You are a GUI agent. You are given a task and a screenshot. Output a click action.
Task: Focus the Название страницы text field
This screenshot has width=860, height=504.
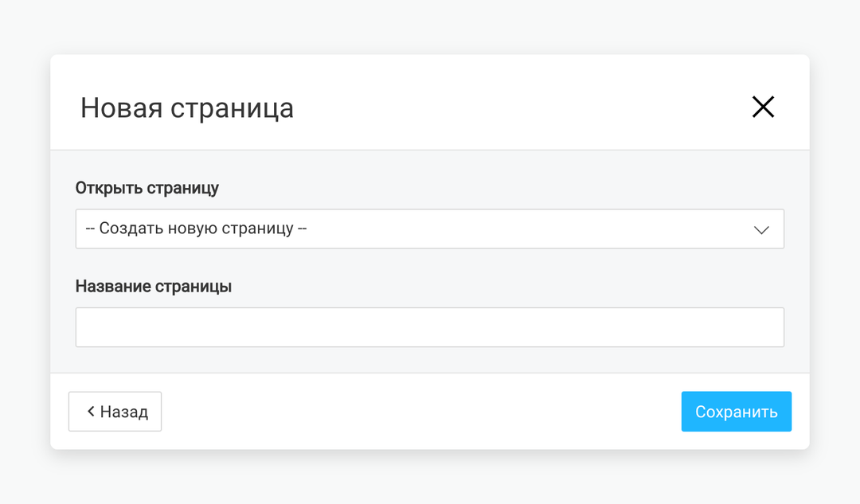click(x=429, y=327)
